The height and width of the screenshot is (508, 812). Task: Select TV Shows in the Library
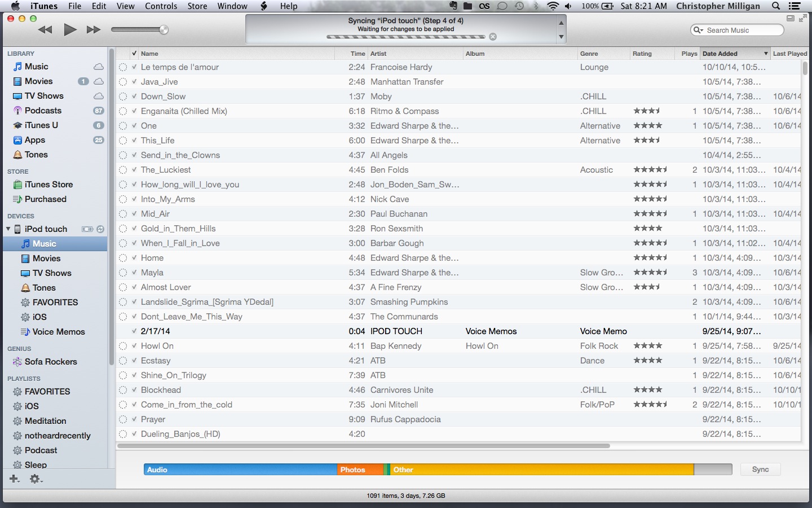(44, 96)
